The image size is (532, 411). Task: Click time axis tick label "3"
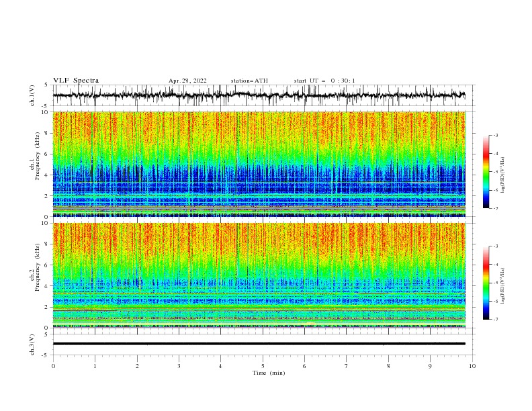179,366
